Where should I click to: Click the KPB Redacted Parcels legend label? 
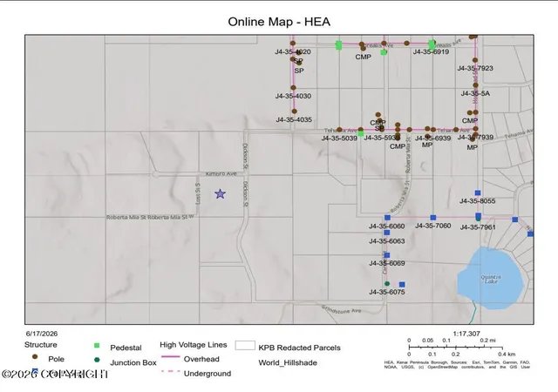tap(299, 348)
